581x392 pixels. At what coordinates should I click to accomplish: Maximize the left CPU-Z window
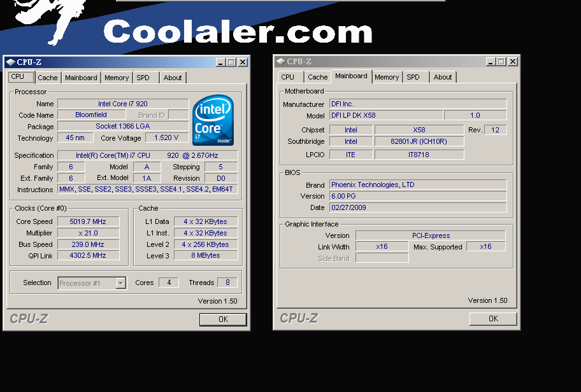[232, 62]
